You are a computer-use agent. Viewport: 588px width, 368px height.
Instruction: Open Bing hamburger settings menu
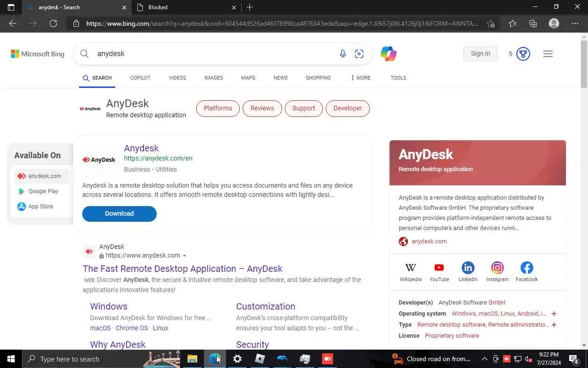548,54
